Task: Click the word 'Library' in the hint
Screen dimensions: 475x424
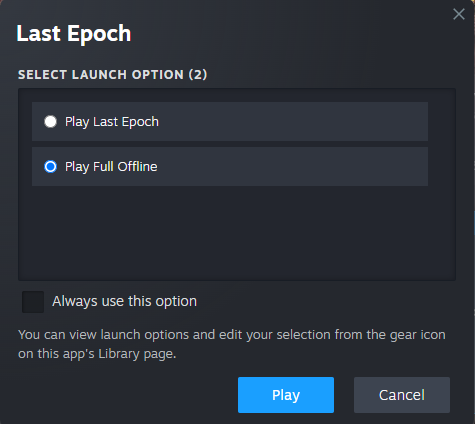Action: (118, 354)
